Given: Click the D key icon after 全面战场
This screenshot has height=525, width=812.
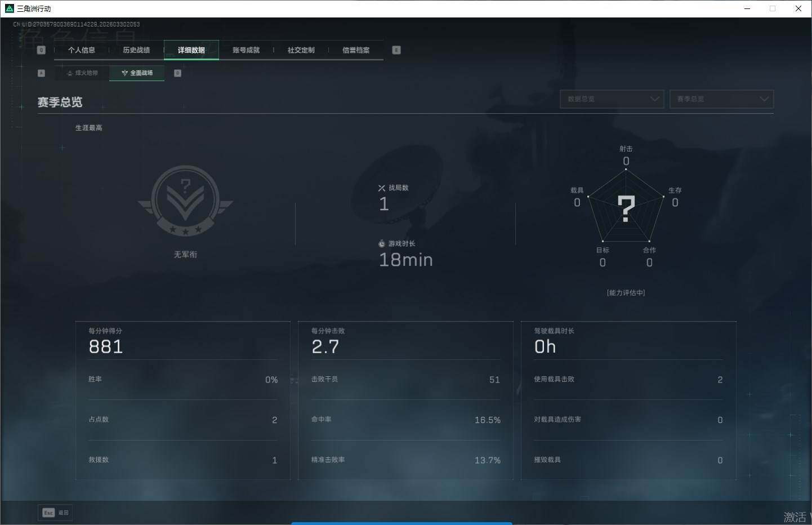Looking at the screenshot, I should (x=177, y=73).
